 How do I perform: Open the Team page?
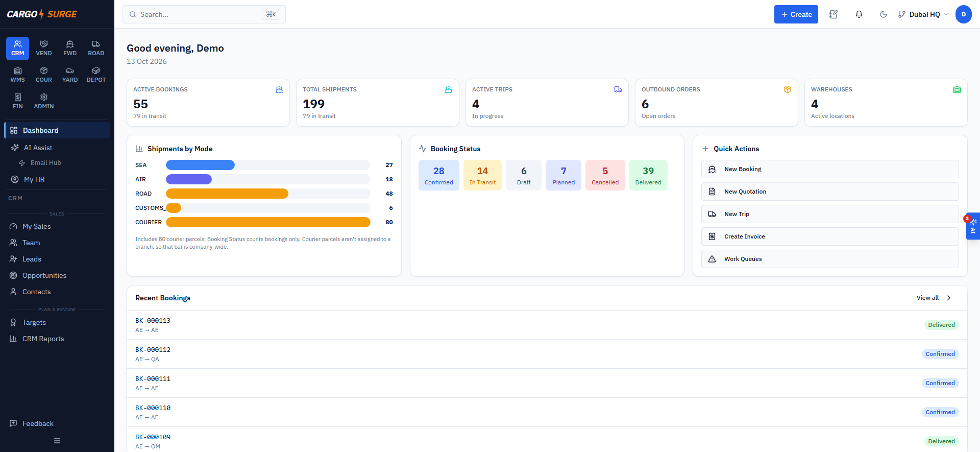pyautogui.click(x=57, y=243)
